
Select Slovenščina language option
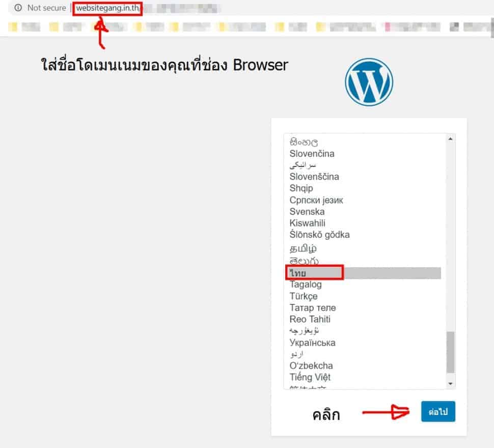point(314,177)
